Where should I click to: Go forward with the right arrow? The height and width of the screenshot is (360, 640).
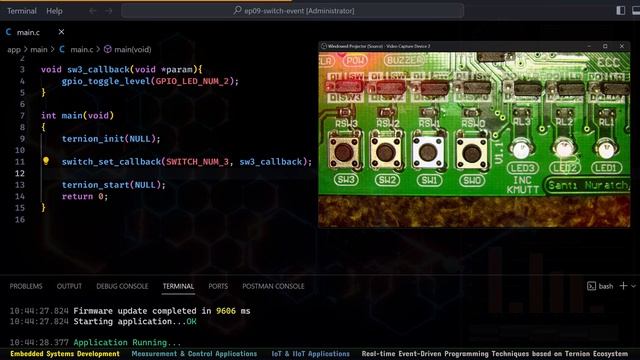click(x=109, y=11)
